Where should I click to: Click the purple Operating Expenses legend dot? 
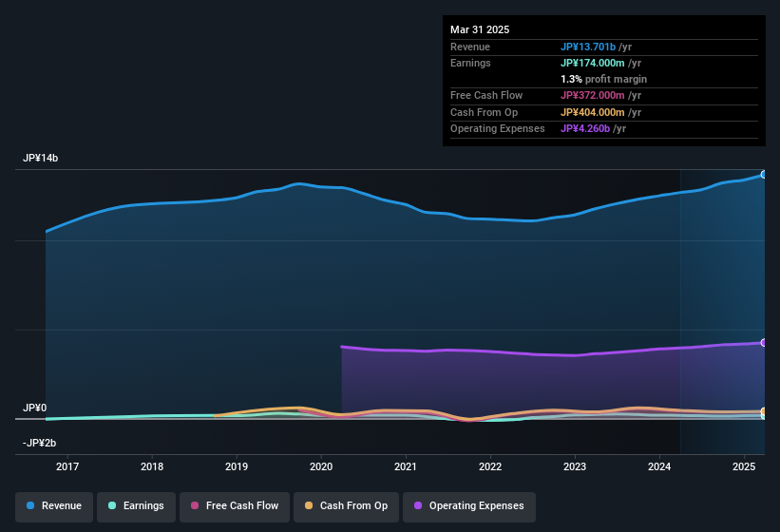pyautogui.click(x=418, y=505)
